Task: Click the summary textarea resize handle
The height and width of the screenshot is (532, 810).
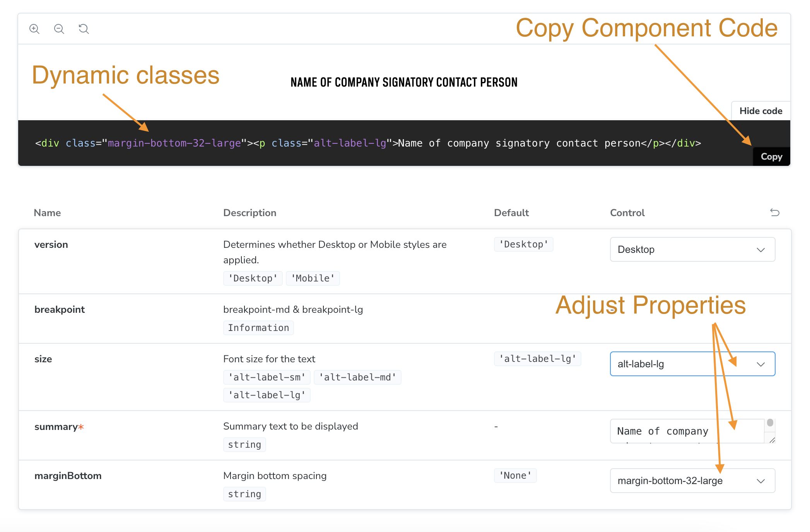Action: (x=772, y=440)
